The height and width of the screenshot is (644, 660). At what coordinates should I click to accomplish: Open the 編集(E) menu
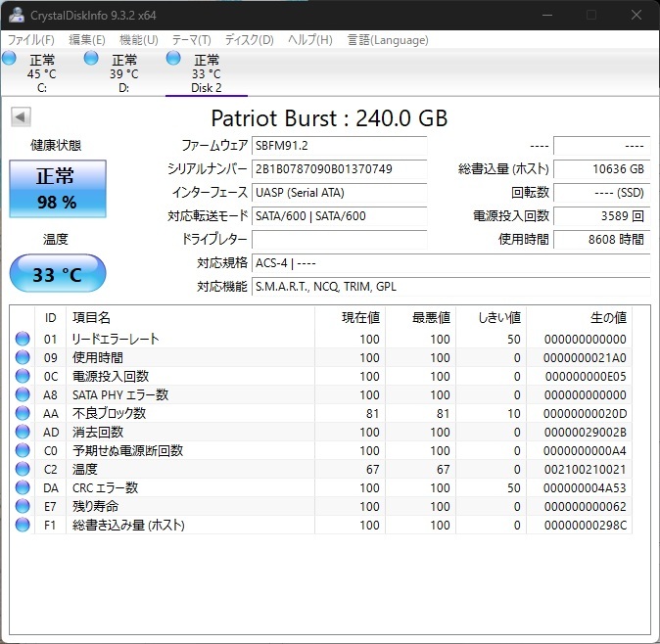click(x=87, y=40)
